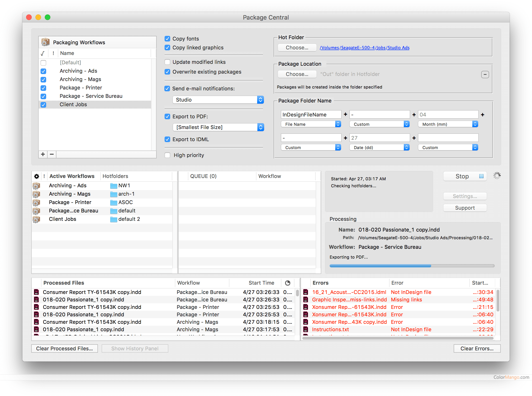Click the Client Jobs active workflow icon
The image size is (532, 396).
pyautogui.click(x=36, y=219)
